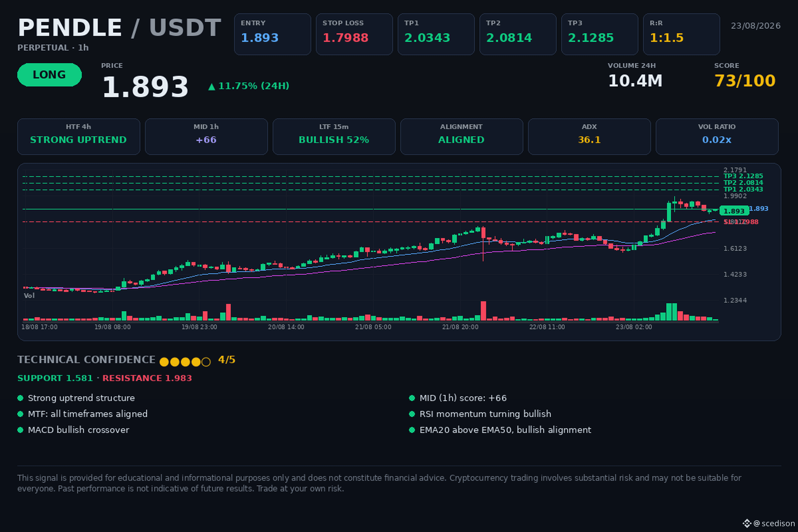Click the 1.6123 price axis label
798x532 pixels.
735,248
